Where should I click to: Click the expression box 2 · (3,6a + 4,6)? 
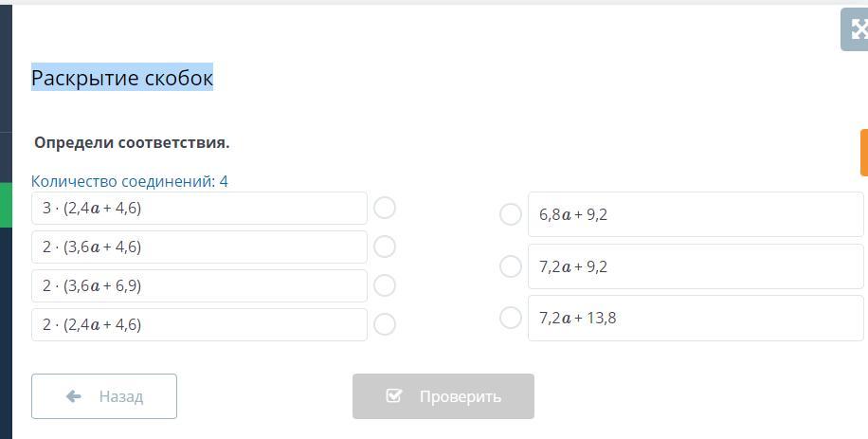point(199,247)
